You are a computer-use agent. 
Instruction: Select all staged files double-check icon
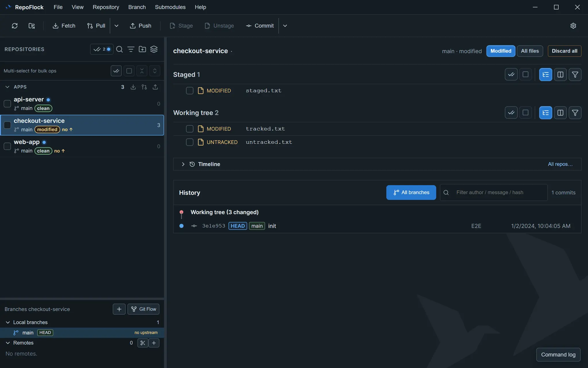(511, 74)
